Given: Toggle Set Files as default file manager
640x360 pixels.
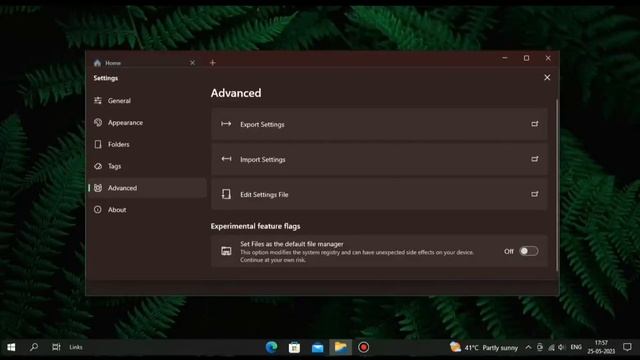Looking at the screenshot, I should click(529, 251).
